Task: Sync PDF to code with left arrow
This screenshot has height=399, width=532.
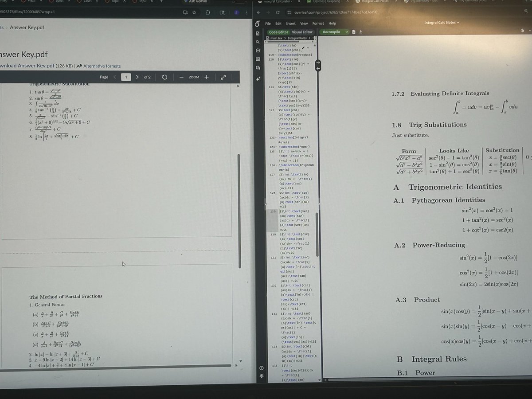Action: tap(317, 68)
